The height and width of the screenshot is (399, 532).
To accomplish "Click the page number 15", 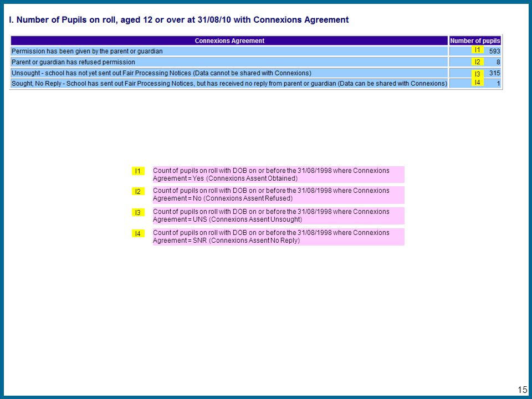I will pos(523,390).
